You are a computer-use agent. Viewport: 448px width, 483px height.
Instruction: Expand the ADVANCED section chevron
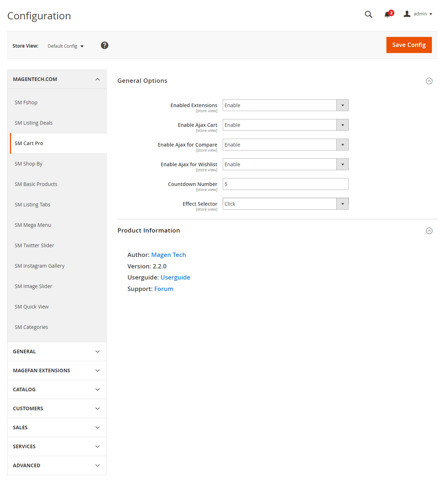[x=97, y=465]
